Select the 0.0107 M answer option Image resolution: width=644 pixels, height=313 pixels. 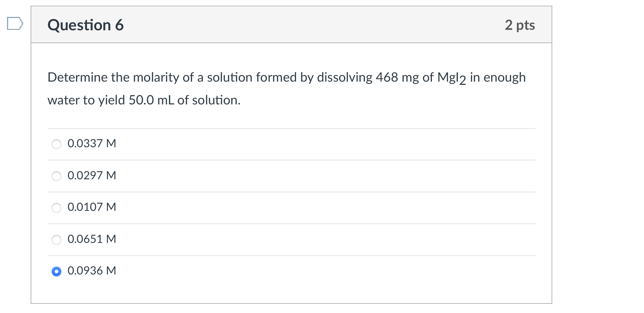click(57, 207)
